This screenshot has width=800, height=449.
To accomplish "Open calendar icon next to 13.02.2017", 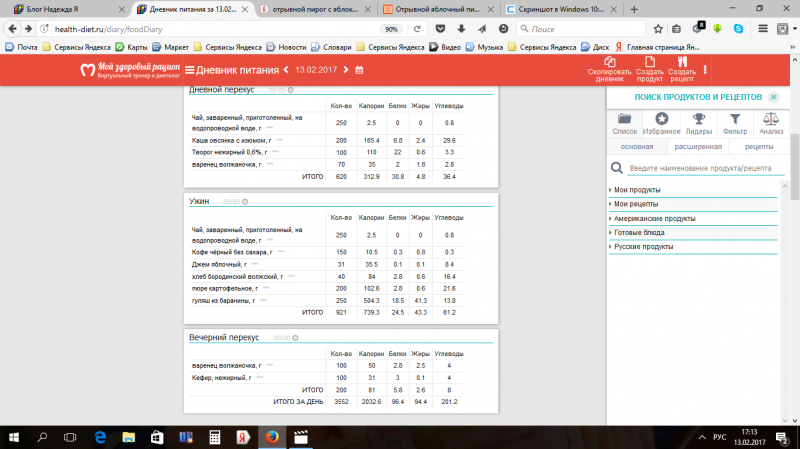I will coord(359,69).
